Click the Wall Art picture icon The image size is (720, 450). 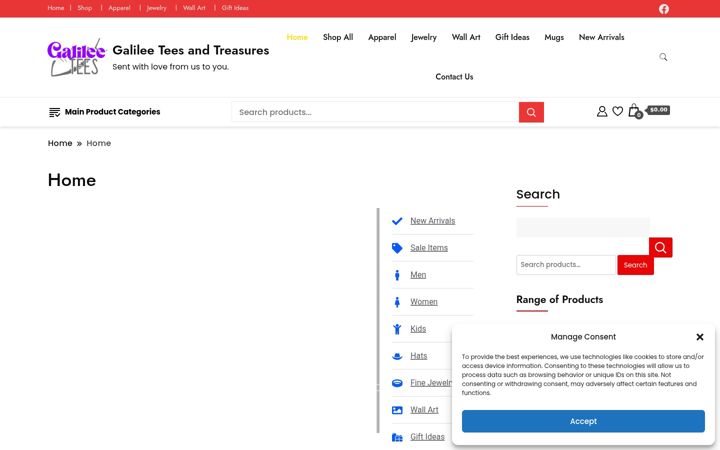(397, 410)
